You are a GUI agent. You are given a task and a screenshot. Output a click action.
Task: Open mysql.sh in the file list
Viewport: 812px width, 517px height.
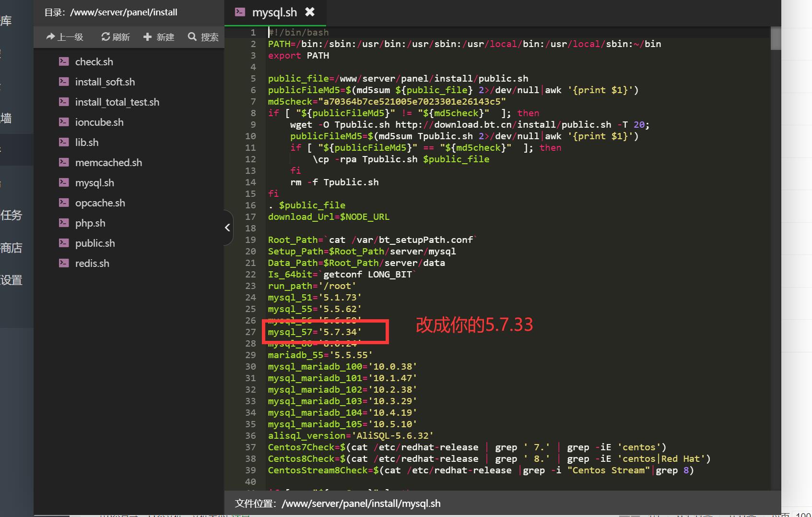[x=94, y=183]
